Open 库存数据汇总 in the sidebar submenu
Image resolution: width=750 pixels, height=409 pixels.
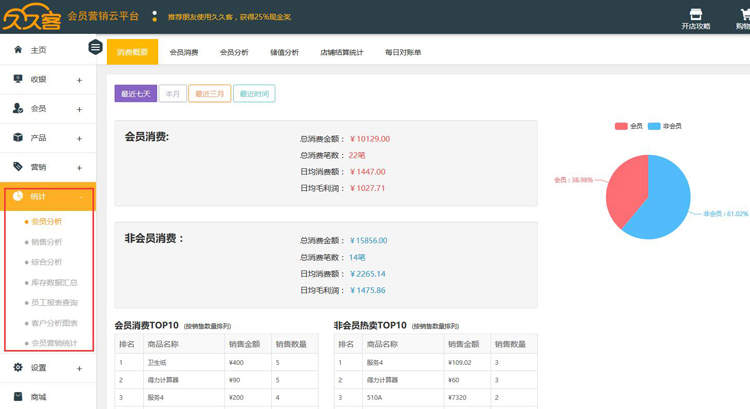pyautogui.click(x=54, y=283)
